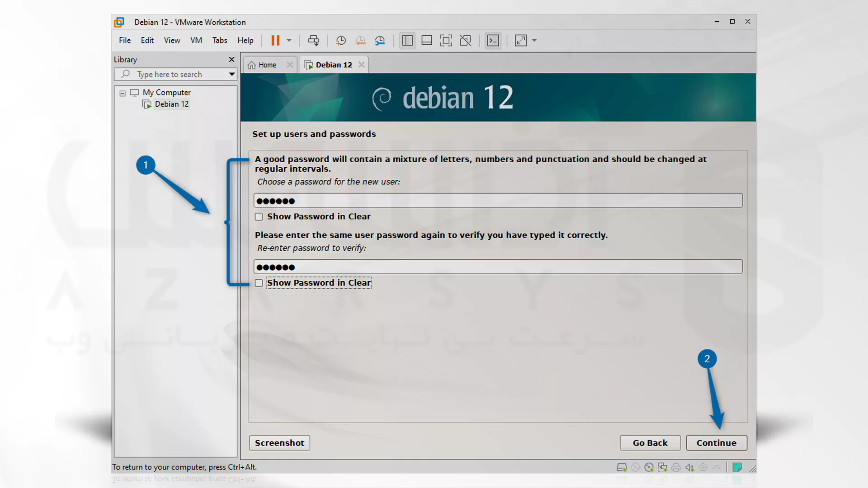Click the Unity mode toolbar icon

[x=466, y=41]
